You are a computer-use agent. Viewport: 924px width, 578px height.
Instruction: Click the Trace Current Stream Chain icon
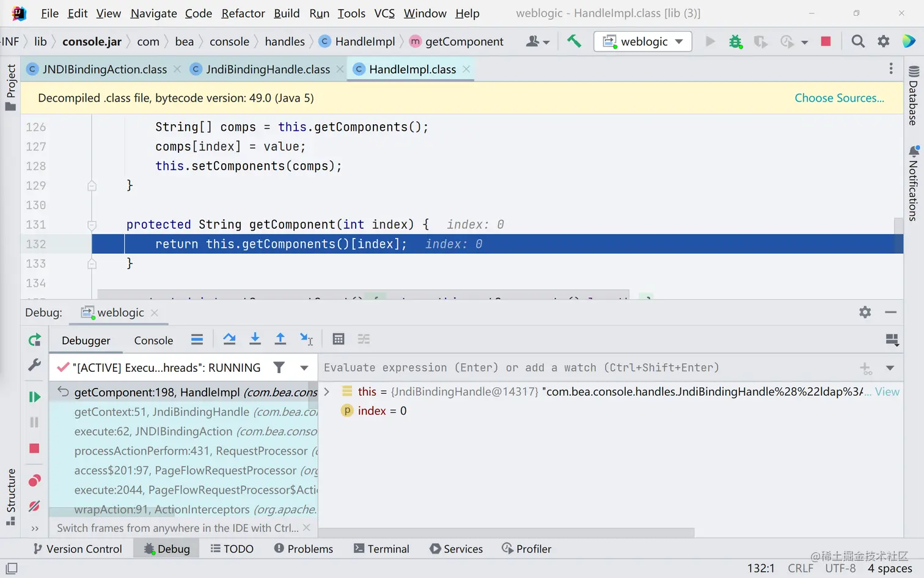364,339
